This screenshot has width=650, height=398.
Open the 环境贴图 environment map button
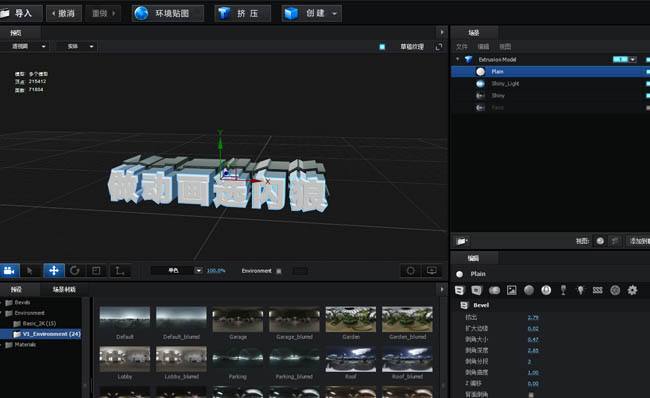click(x=168, y=13)
